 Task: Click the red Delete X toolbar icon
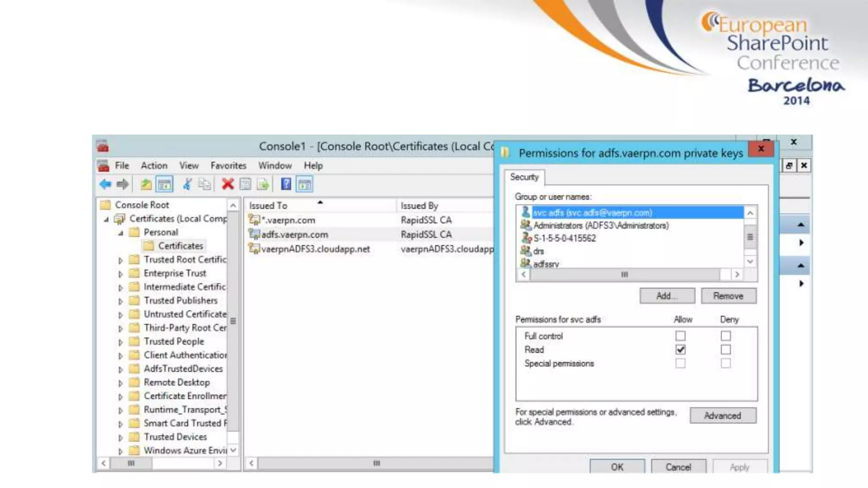point(228,184)
